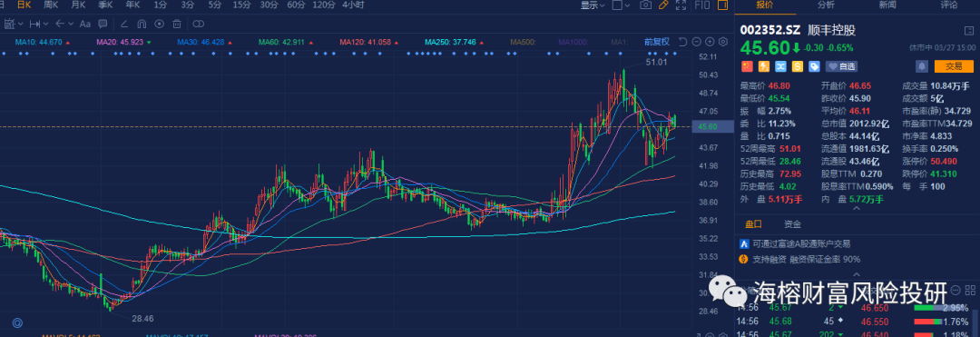Open the 分析 analysis tab
Viewport: 980px width, 337px height.
tap(826, 5)
